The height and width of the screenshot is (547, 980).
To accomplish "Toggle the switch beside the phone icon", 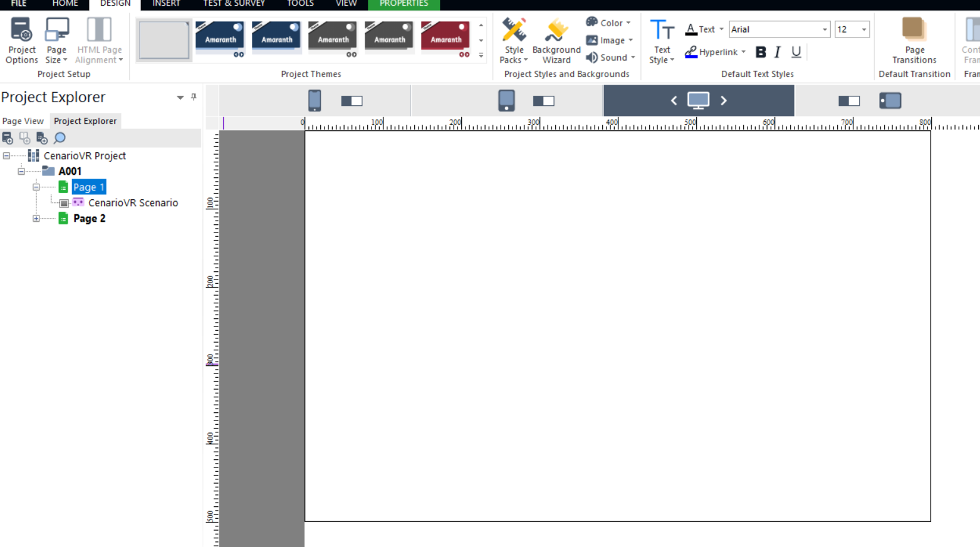I will click(x=352, y=101).
